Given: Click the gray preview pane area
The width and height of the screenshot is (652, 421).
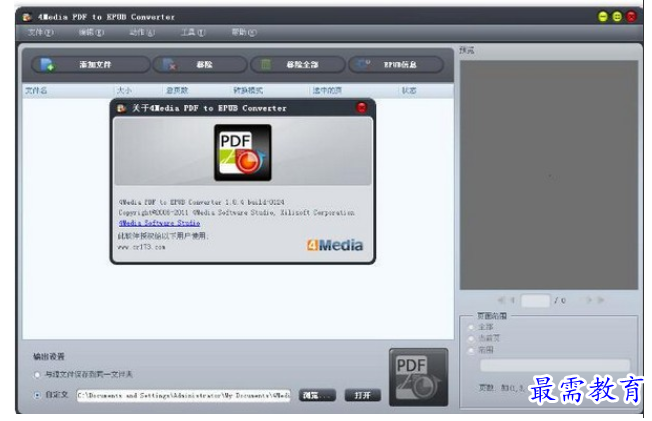Looking at the screenshot, I should point(548,175).
